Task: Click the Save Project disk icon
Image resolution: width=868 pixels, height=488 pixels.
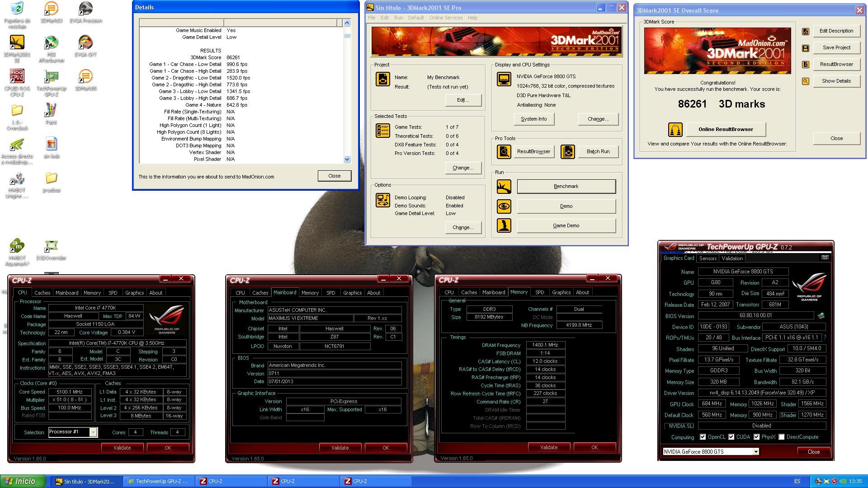Action: click(x=805, y=48)
